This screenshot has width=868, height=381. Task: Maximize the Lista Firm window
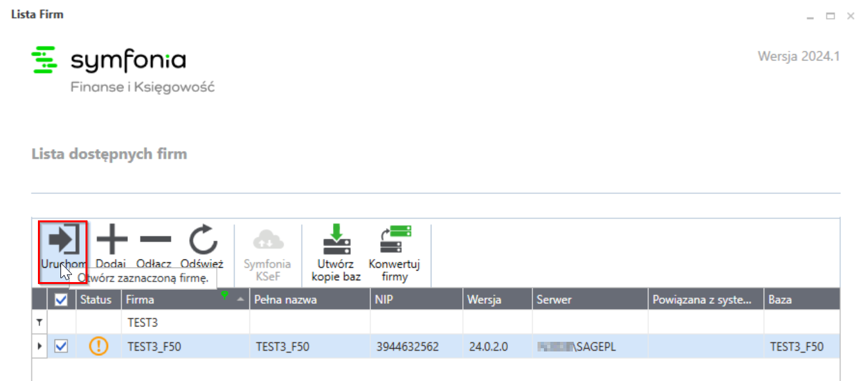pyautogui.click(x=831, y=16)
